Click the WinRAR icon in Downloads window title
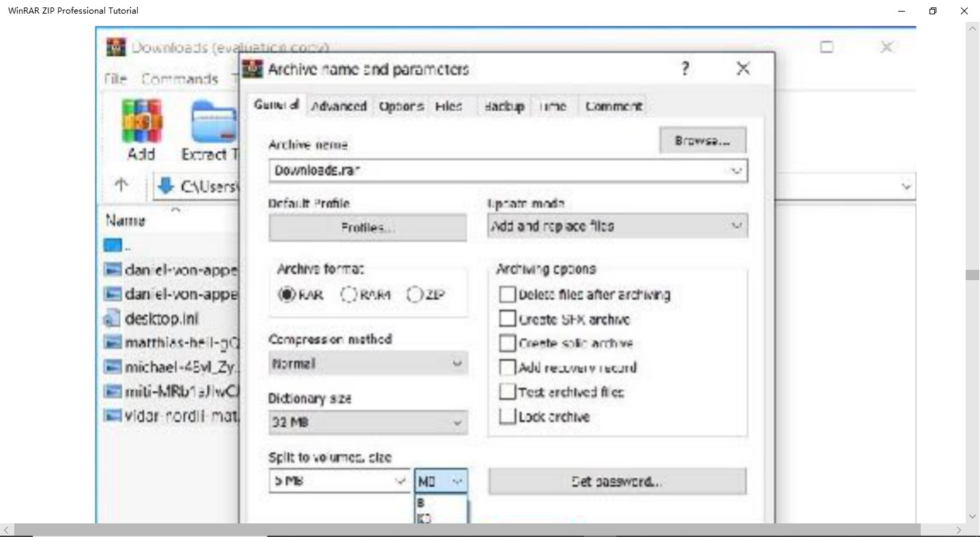The width and height of the screenshot is (980, 537). pos(117,47)
